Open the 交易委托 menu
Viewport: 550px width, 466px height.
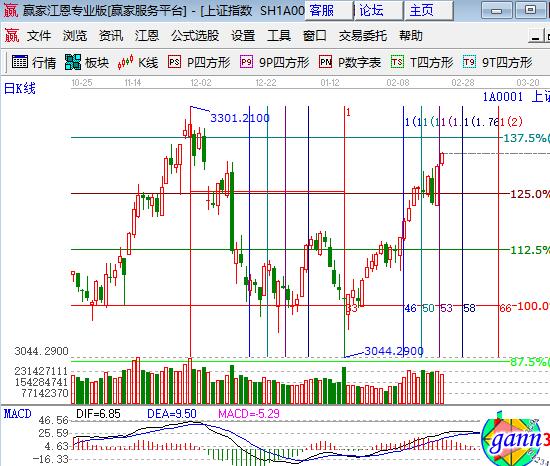tap(363, 36)
